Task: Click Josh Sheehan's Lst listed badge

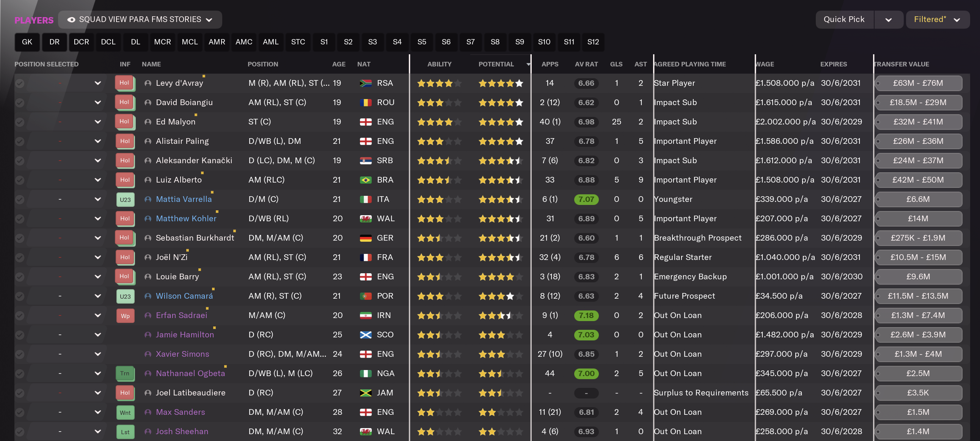Action: pos(125,432)
